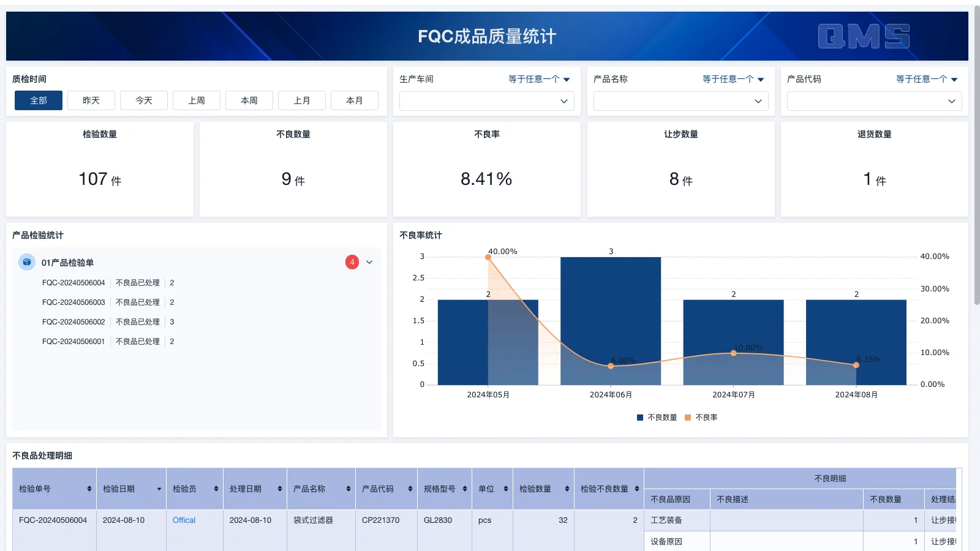Image resolution: width=980 pixels, height=551 pixels.
Task: Click the QMS logo in the banner
Action: 864,36
